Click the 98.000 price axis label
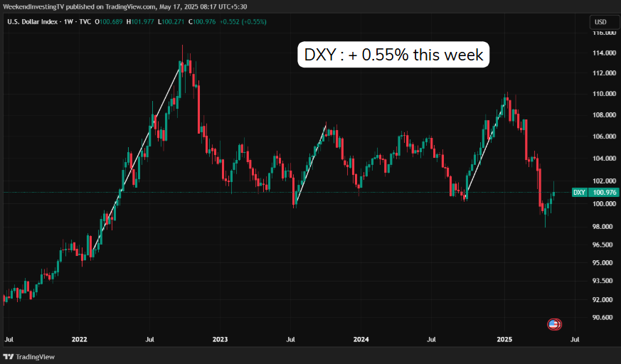This screenshot has width=621, height=364. click(x=604, y=227)
